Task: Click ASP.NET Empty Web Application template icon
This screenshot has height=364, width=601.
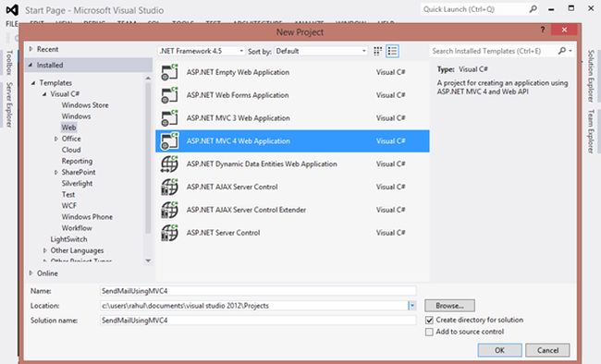Action: point(170,72)
